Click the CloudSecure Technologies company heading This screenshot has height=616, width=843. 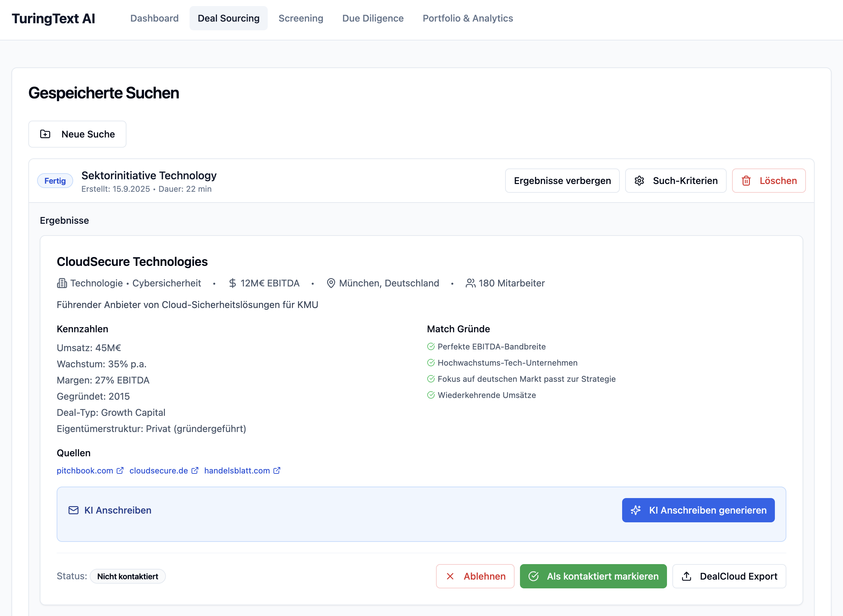pos(132,262)
